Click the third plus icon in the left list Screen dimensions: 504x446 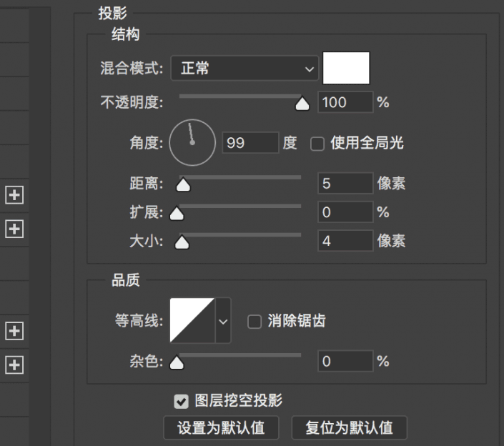14,331
